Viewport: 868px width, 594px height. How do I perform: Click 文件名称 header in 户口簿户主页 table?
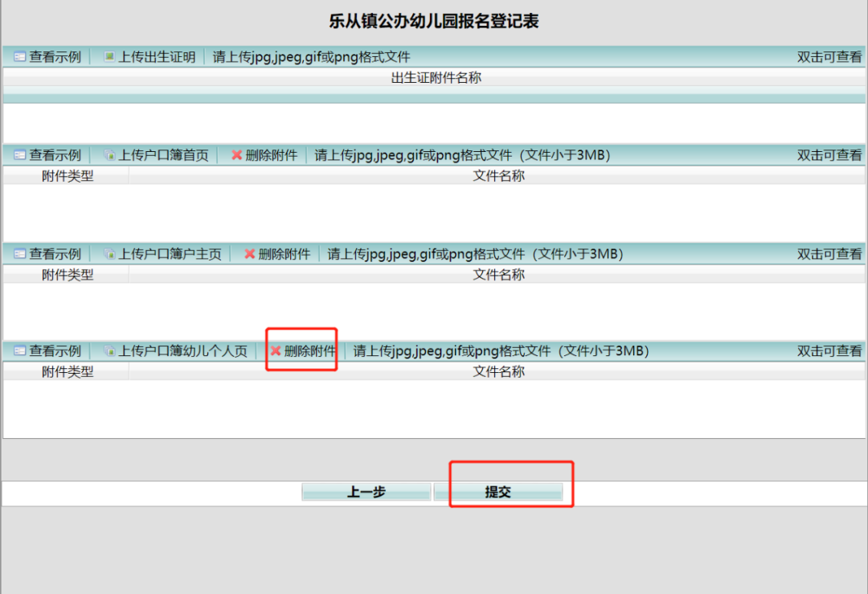pyautogui.click(x=498, y=275)
